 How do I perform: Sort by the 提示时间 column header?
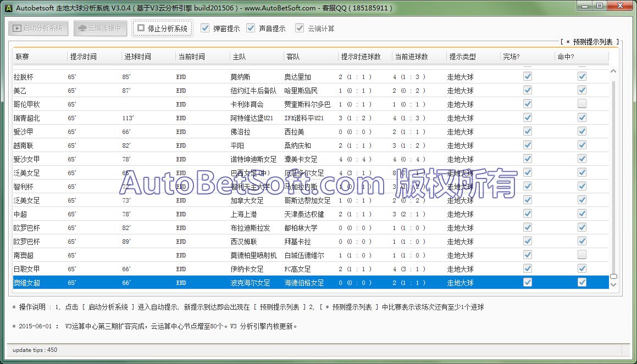click(x=94, y=57)
